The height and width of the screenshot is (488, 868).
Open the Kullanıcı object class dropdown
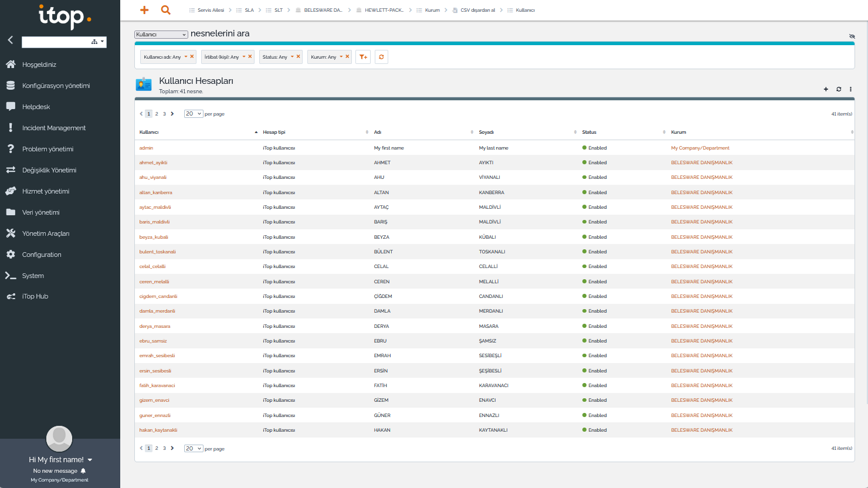(x=161, y=35)
